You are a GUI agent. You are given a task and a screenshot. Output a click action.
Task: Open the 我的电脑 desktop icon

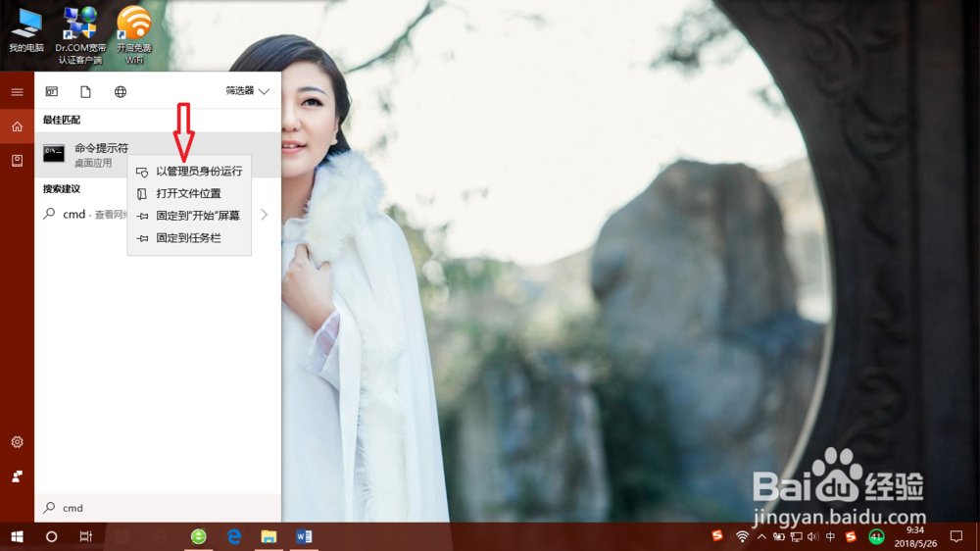coord(26,29)
